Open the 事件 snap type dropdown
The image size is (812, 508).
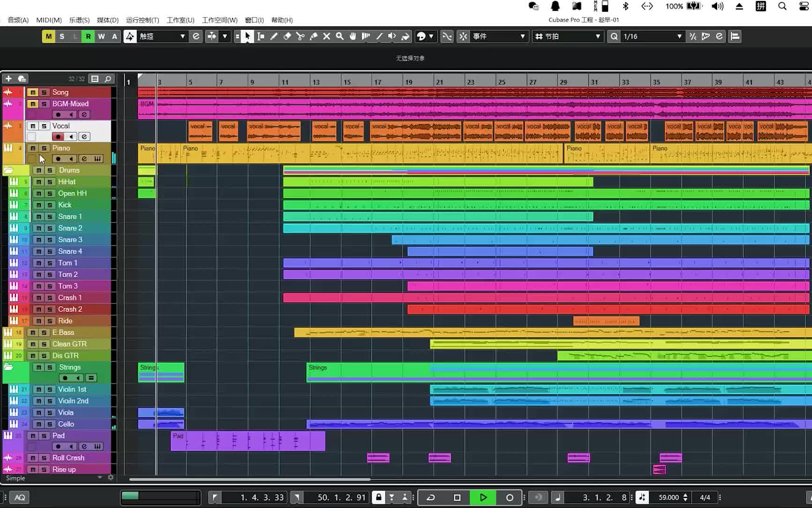498,36
